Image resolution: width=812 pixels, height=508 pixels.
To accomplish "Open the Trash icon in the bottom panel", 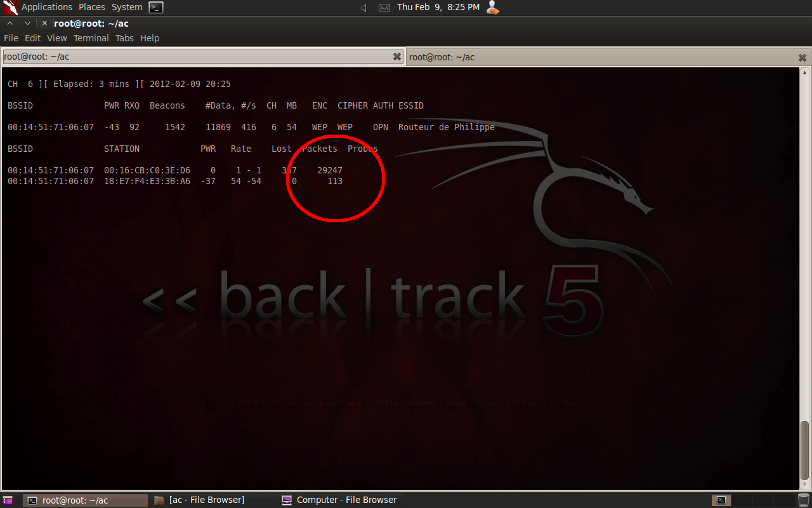I will pyautogui.click(x=804, y=500).
